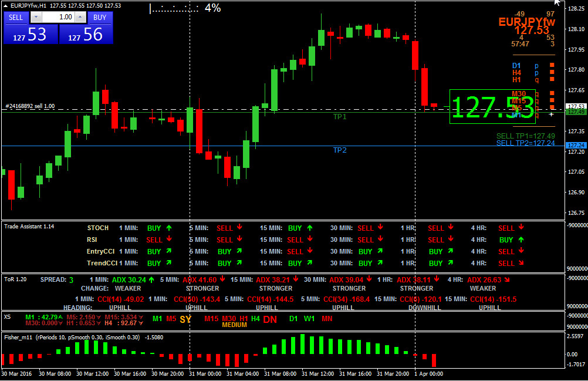Click the CCI(6) -120.1 reading
Viewport: 588px width, 381px height.
pos(421,299)
